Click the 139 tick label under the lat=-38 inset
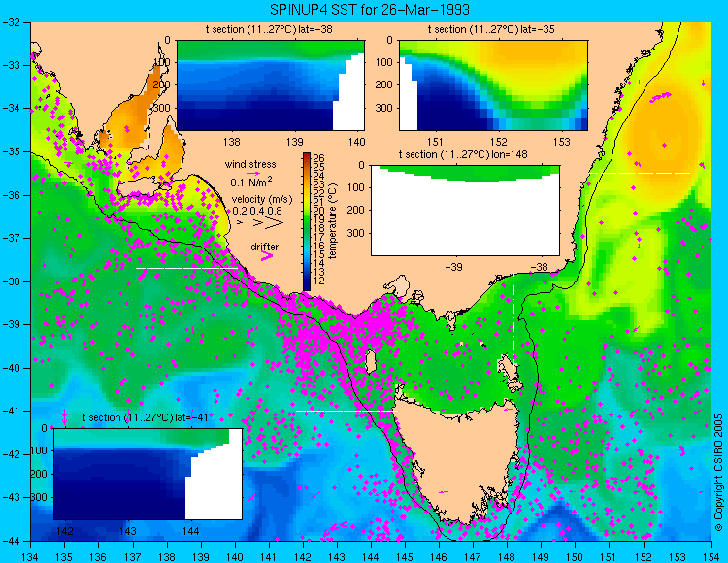 pos(295,142)
